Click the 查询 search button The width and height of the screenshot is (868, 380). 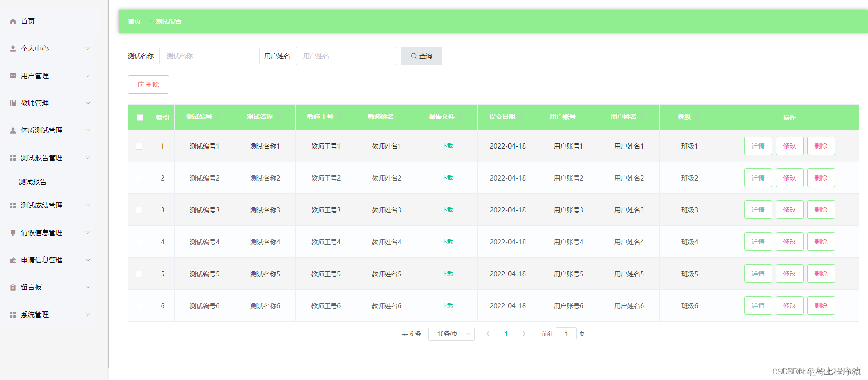(x=421, y=56)
